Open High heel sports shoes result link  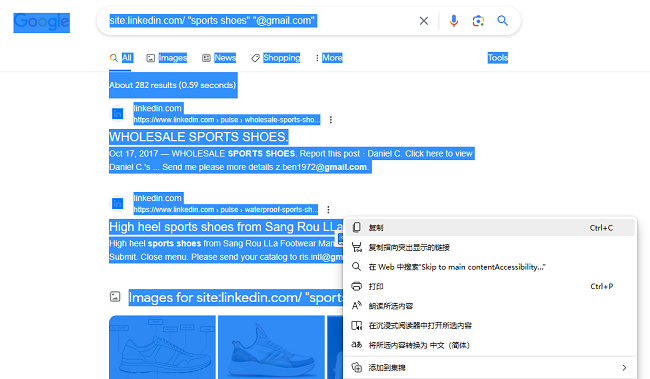pos(226,227)
